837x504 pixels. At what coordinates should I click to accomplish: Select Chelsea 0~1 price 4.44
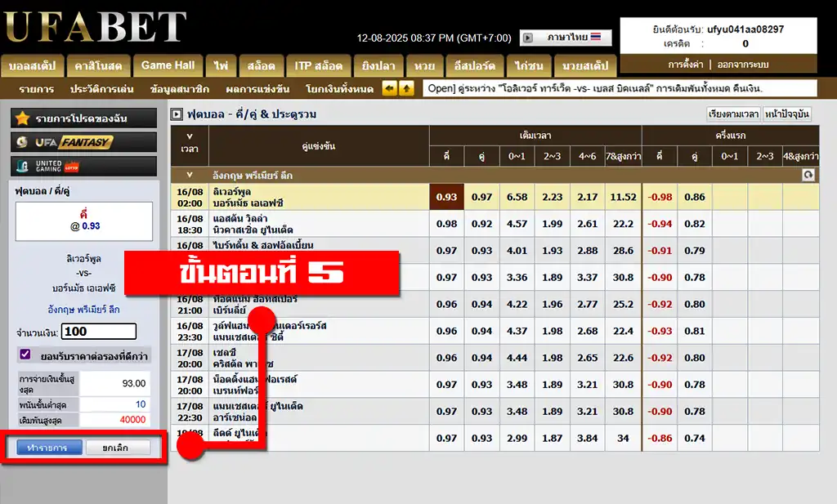coord(517,357)
